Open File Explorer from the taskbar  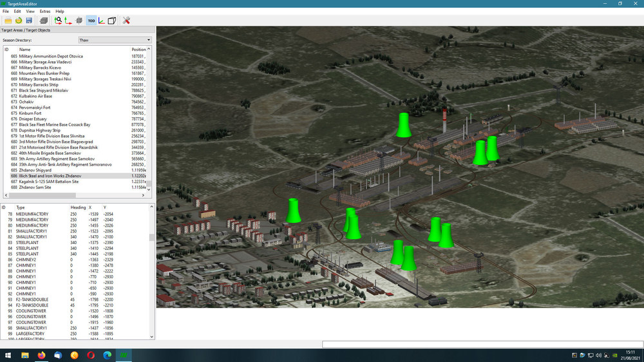tap(25, 356)
